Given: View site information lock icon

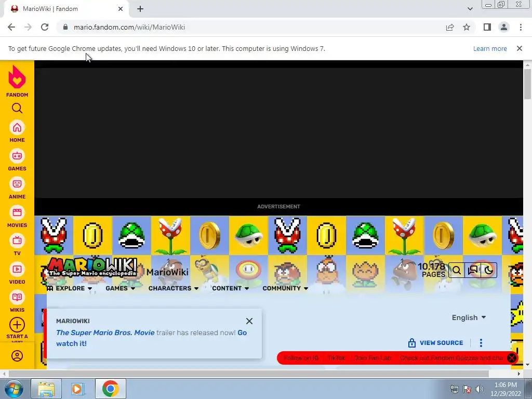Looking at the screenshot, I should click(65, 27).
